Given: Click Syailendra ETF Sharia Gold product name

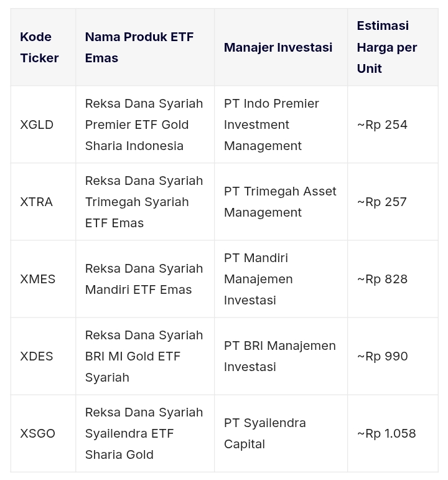Looking at the screenshot, I should pyautogui.click(x=144, y=433).
